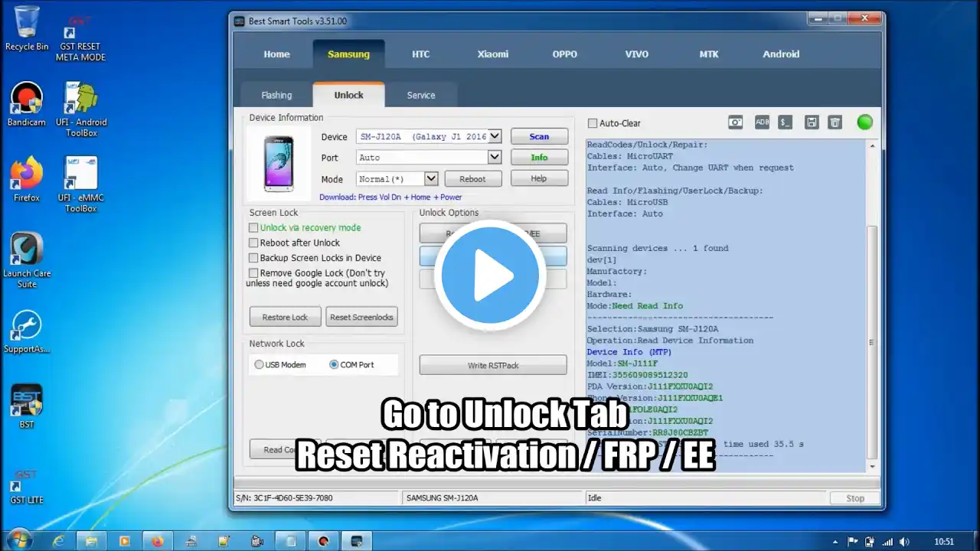980x551 pixels.
Task: Check Reboot after Unlock option
Action: pyautogui.click(x=253, y=243)
